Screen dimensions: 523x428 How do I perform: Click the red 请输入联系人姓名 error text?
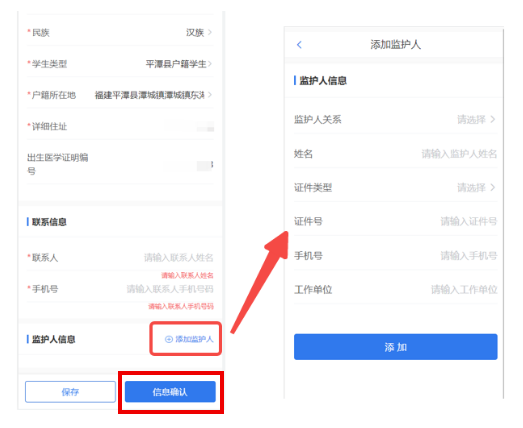[x=187, y=275]
